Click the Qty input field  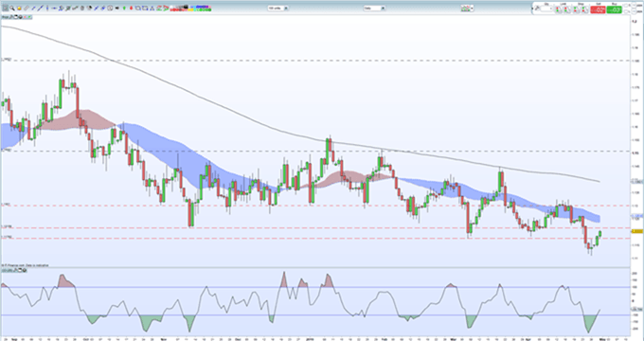click(x=546, y=9)
